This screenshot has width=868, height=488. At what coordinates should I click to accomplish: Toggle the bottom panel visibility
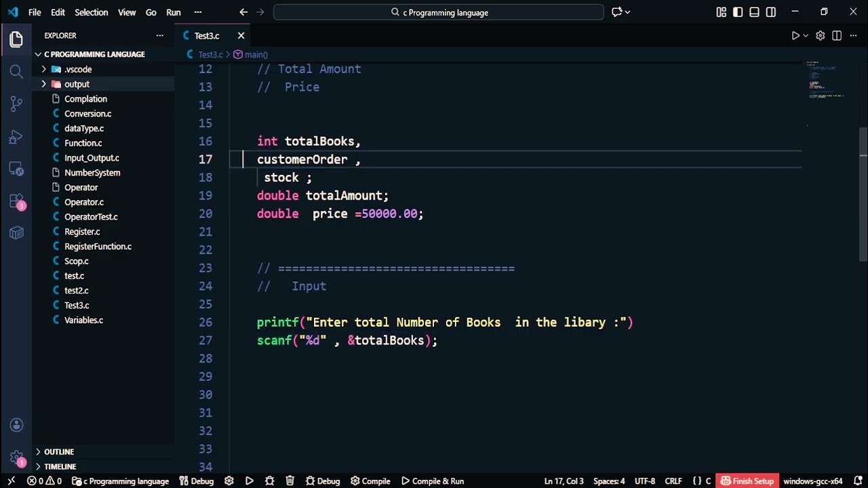click(754, 12)
